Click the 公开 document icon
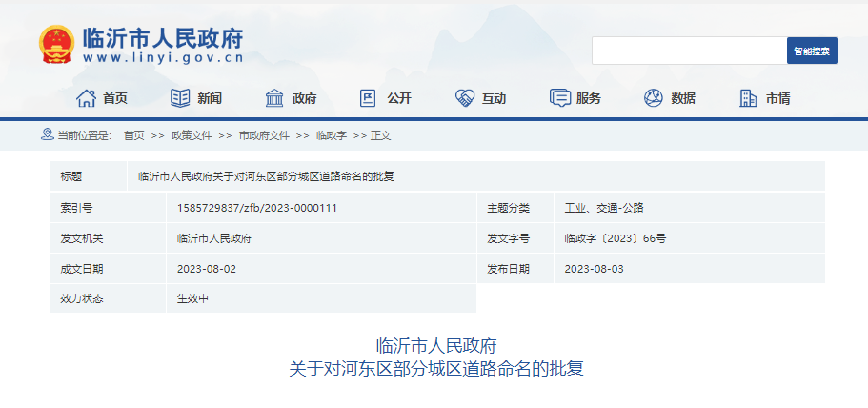 368,98
